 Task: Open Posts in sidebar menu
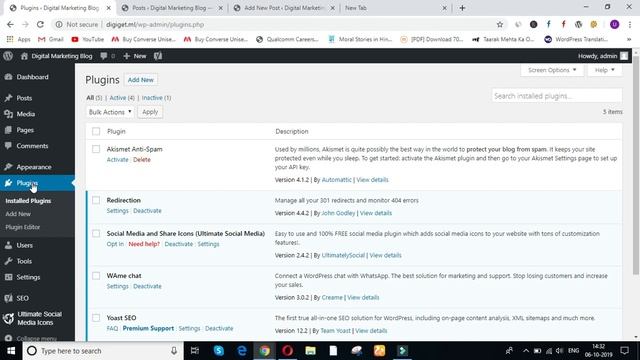click(24, 98)
